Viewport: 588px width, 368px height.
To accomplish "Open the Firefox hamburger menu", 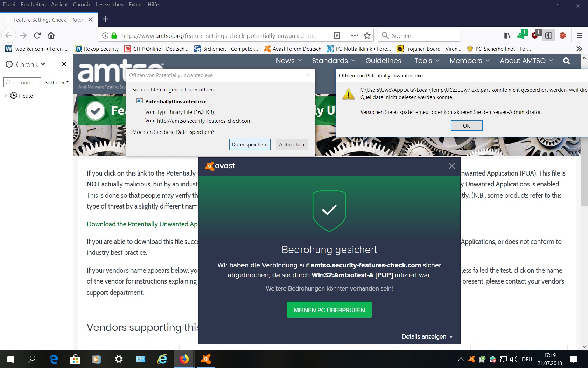I will click(x=580, y=35).
